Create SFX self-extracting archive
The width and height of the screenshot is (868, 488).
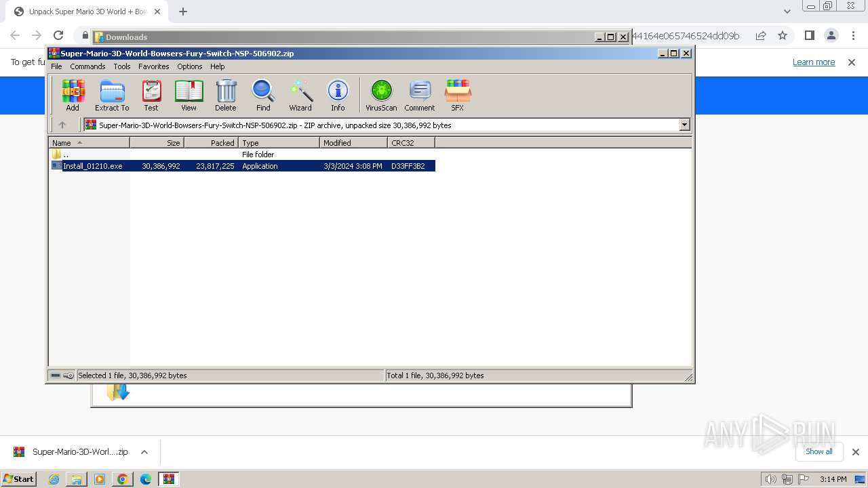(458, 95)
